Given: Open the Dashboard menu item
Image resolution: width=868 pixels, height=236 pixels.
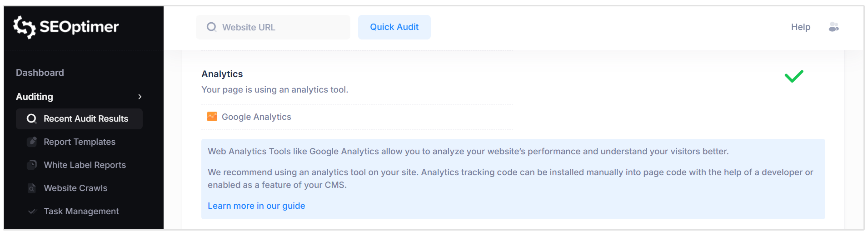Looking at the screenshot, I should [40, 73].
